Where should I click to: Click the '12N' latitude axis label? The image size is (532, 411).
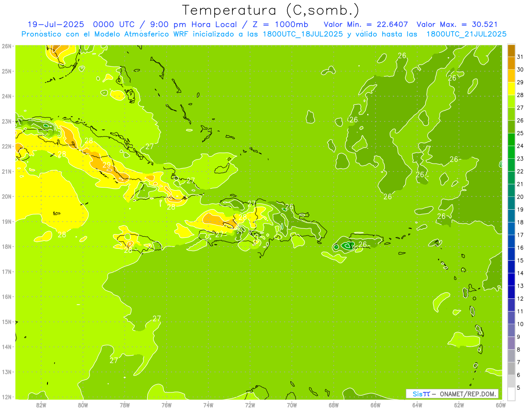[x=7, y=397]
